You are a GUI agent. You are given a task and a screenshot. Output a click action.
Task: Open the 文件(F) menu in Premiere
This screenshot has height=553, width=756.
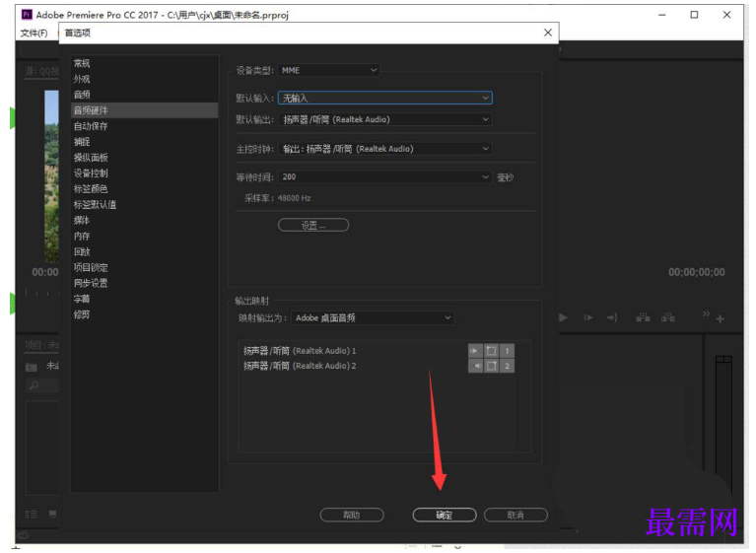34,33
